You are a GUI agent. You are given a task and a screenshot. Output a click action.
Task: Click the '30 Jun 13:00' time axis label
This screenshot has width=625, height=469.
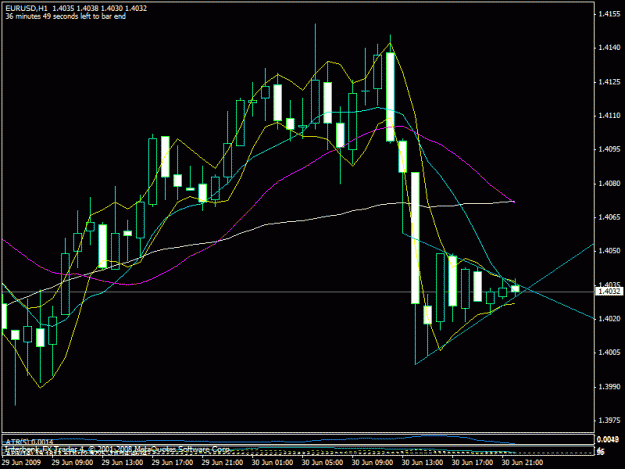click(x=422, y=463)
